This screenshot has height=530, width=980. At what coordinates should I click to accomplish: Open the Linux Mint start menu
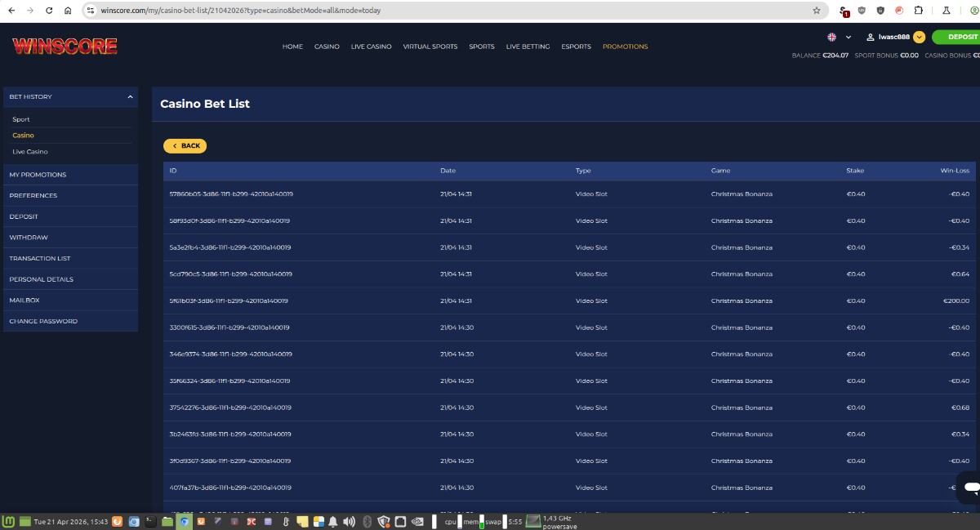pyautogui.click(x=9, y=521)
